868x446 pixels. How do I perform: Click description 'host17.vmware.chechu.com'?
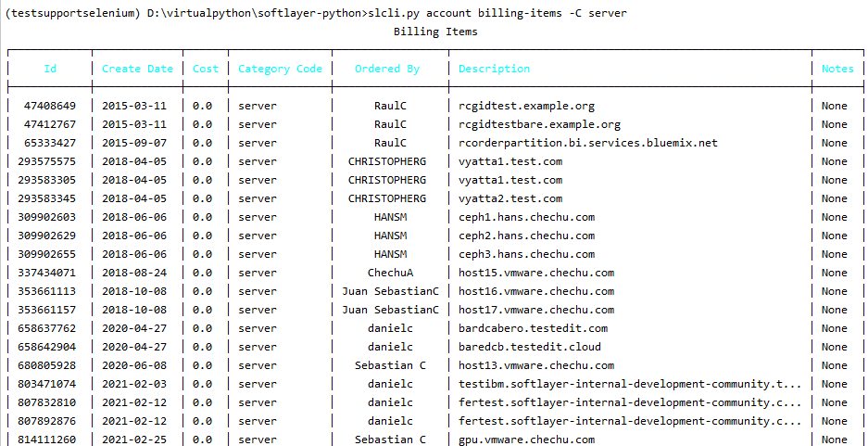(x=536, y=310)
